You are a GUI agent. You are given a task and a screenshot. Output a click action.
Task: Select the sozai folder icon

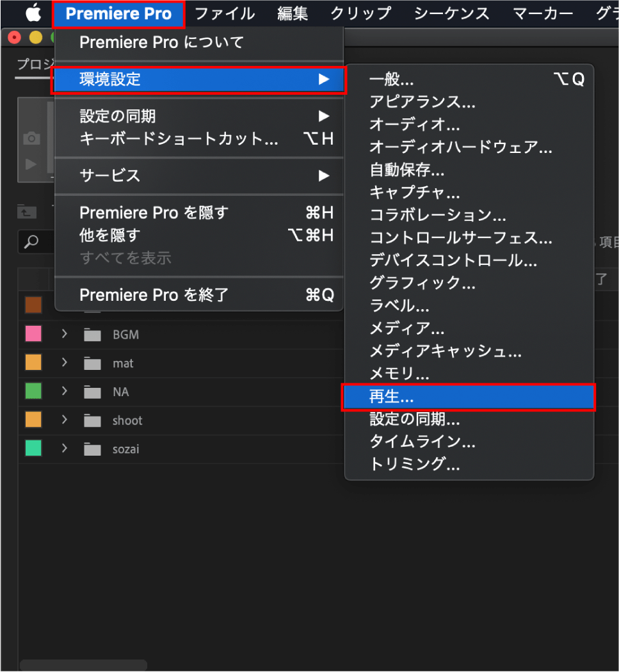point(92,449)
